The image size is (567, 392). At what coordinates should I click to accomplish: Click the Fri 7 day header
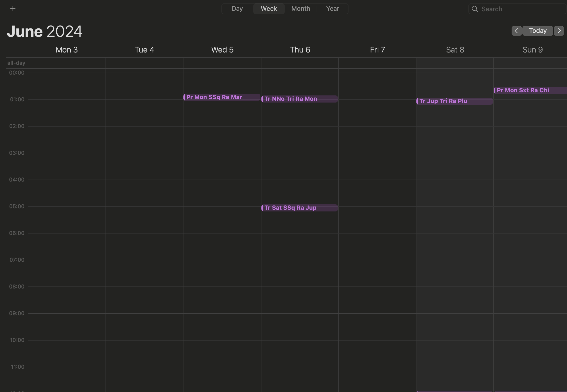click(x=377, y=50)
